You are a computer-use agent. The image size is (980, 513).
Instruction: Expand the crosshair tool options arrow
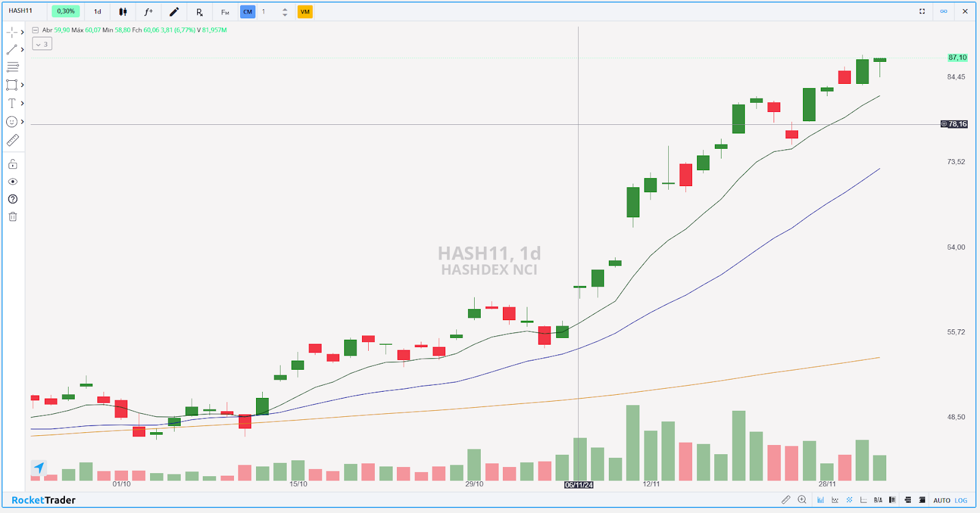coord(22,32)
